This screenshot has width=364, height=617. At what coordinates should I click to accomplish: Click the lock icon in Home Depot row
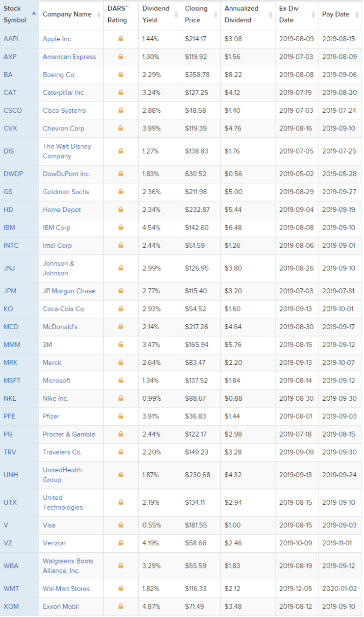point(121,210)
